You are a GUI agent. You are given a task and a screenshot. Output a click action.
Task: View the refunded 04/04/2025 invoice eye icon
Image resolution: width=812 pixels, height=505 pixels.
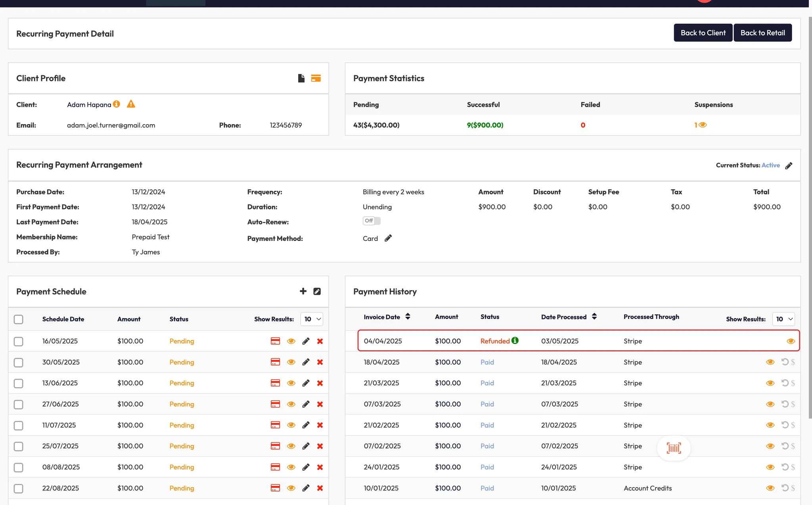pos(790,341)
